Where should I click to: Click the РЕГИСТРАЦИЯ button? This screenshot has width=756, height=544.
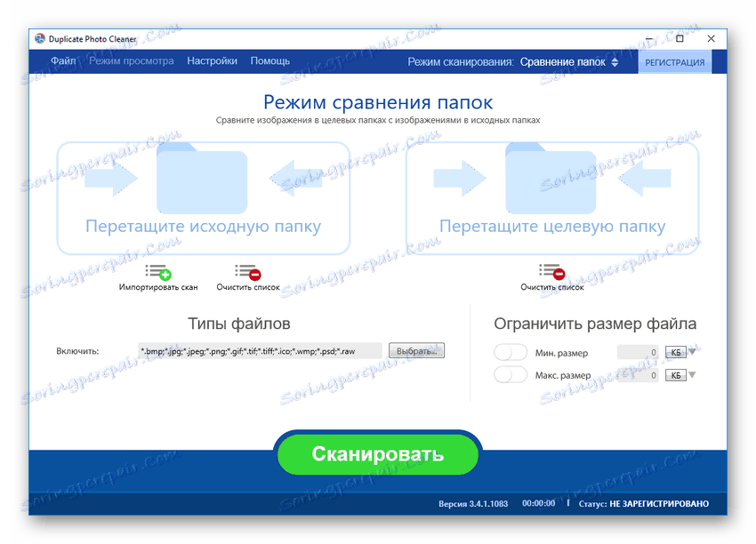(674, 62)
